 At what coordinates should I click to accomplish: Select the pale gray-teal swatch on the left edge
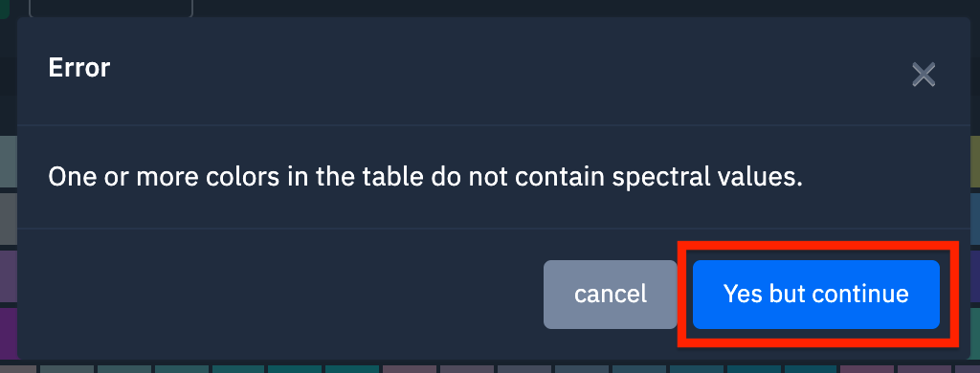point(8,162)
